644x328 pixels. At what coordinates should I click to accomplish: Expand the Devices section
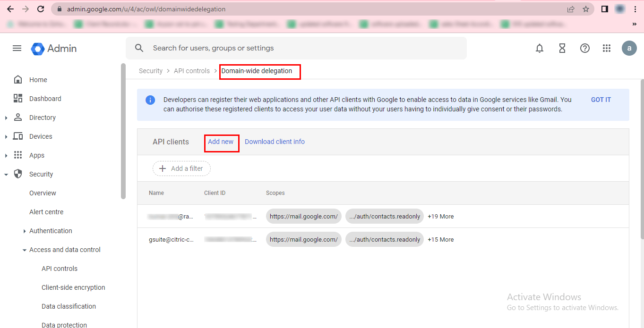click(x=6, y=136)
